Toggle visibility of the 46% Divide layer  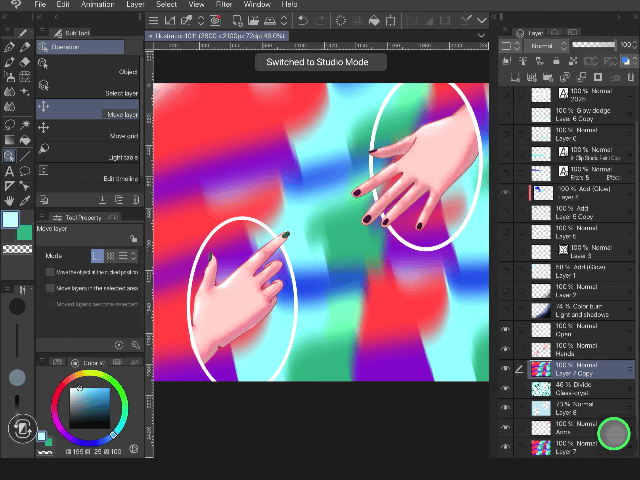point(506,388)
